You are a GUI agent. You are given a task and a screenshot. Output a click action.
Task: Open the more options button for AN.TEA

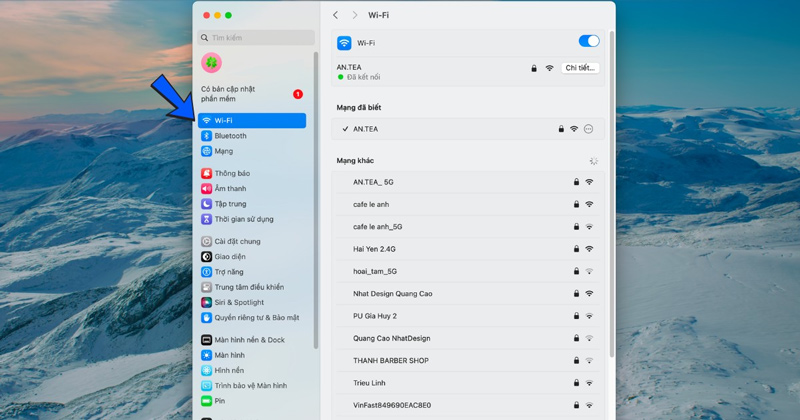pyautogui.click(x=588, y=129)
